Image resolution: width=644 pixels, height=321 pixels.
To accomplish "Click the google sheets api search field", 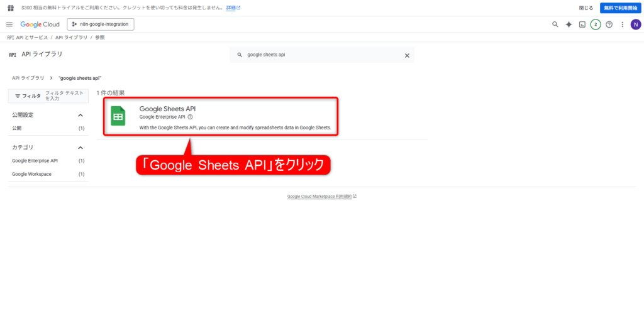I will [x=321, y=55].
